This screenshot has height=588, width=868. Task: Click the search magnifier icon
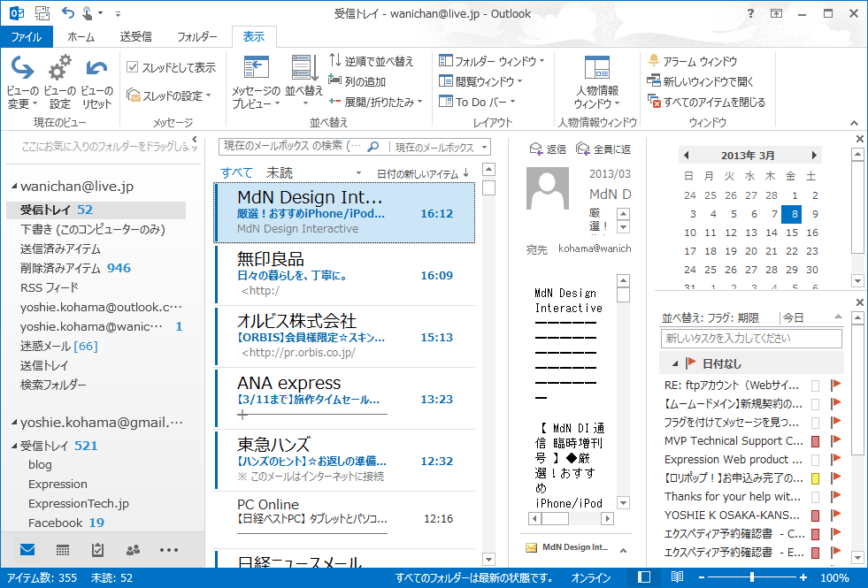[x=373, y=147]
